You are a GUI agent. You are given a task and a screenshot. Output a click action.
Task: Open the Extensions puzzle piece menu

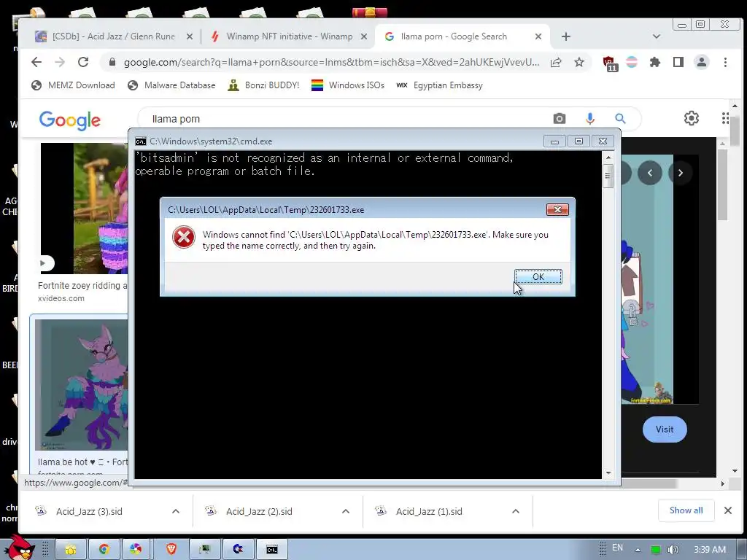pyautogui.click(x=655, y=62)
